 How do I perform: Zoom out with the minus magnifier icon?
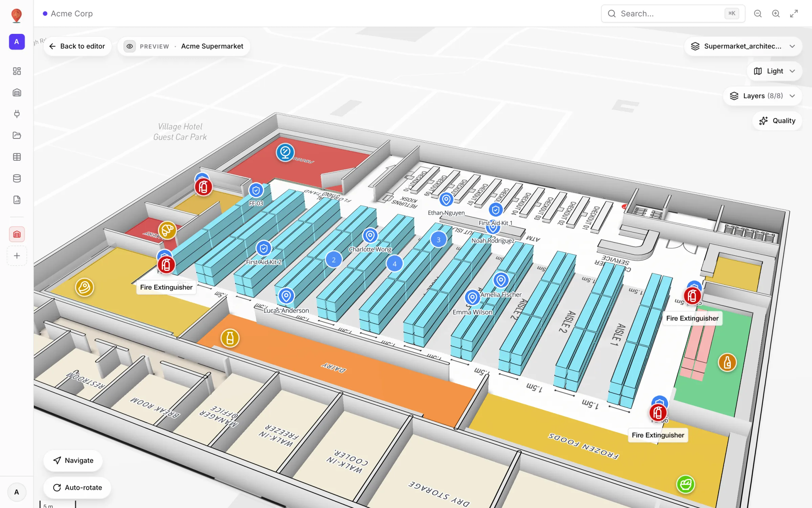click(758, 14)
